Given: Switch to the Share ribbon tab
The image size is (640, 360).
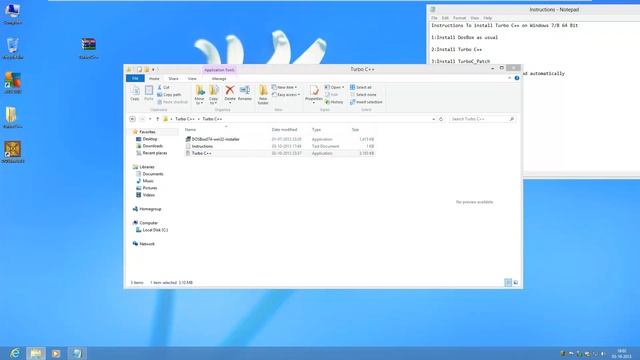Looking at the screenshot, I should tap(173, 78).
